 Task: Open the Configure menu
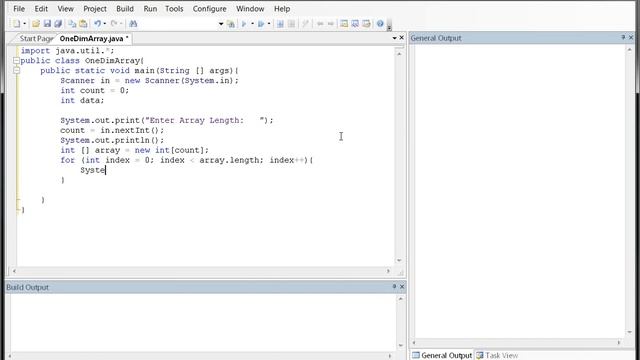click(209, 9)
